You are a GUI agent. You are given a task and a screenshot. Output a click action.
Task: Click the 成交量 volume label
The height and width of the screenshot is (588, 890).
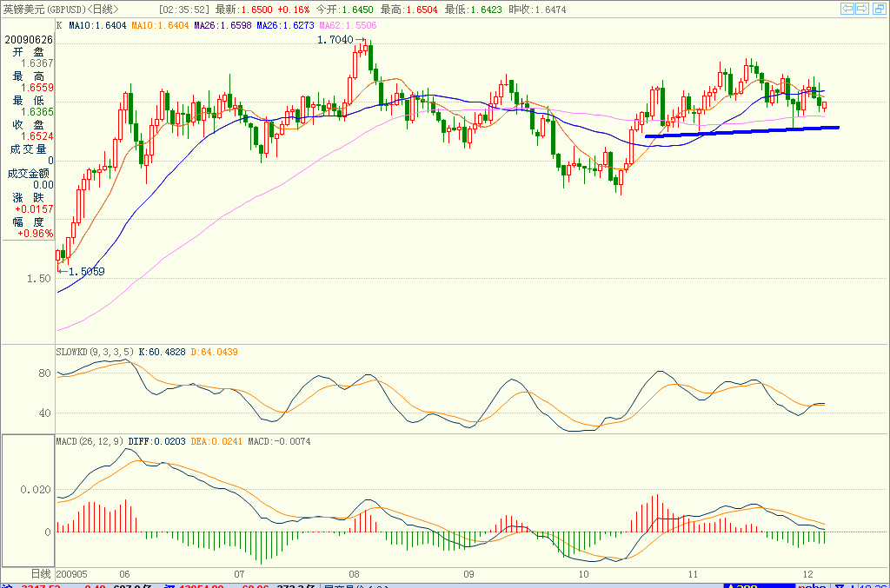(x=29, y=149)
